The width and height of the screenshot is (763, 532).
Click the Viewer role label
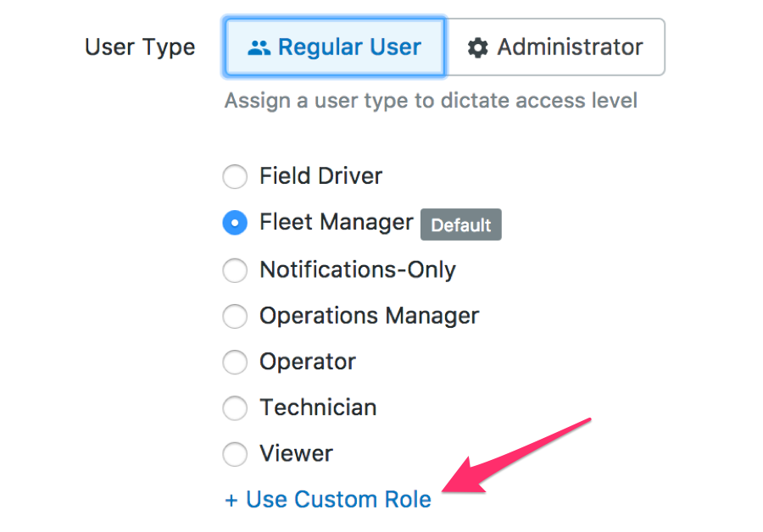297,453
